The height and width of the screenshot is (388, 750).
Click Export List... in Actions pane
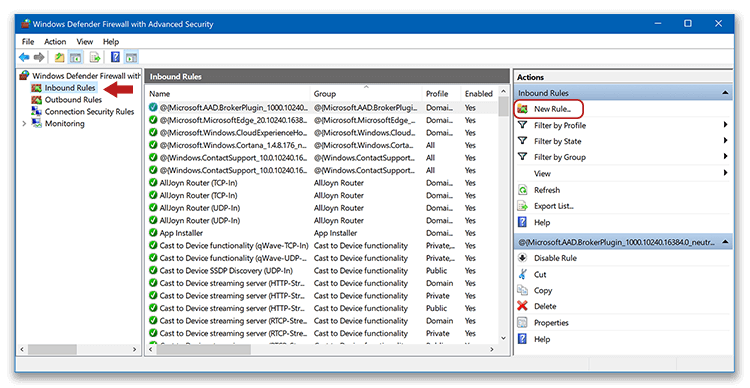pyautogui.click(x=553, y=206)
